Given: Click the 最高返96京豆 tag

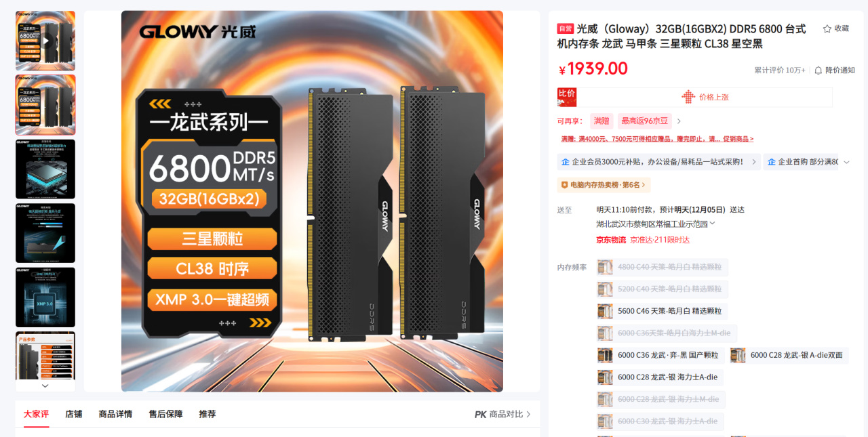Looking at the screenshot, I should click(645, 121).
